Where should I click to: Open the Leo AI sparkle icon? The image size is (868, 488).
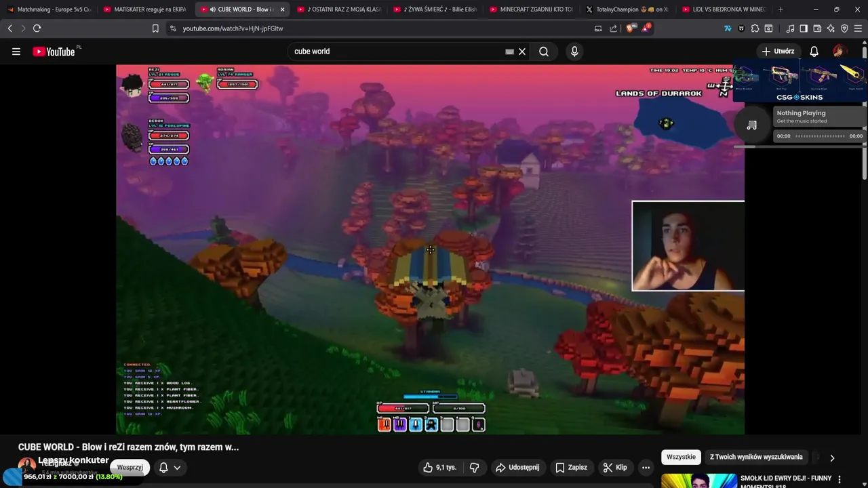[831, 28]
